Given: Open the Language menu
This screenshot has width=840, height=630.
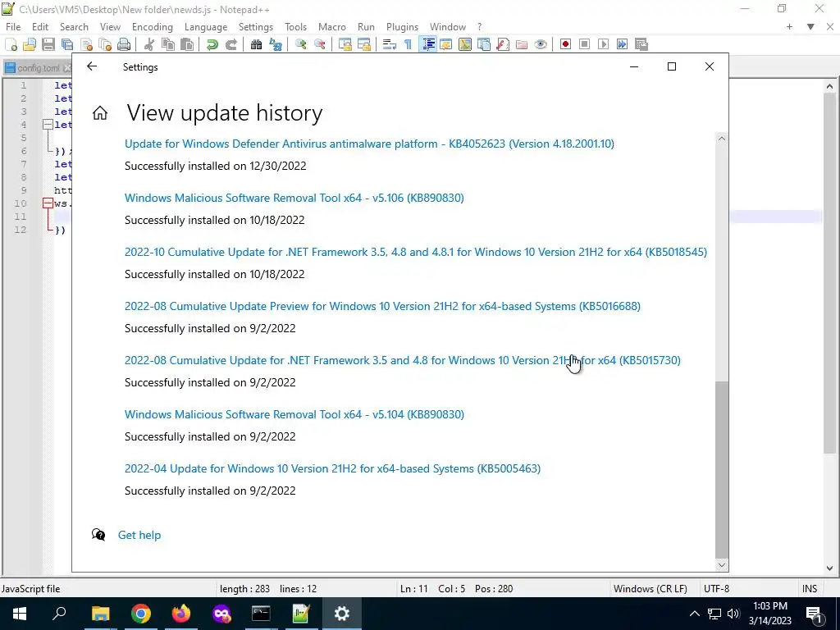Looking at the screenshot, I should (206, 27).
